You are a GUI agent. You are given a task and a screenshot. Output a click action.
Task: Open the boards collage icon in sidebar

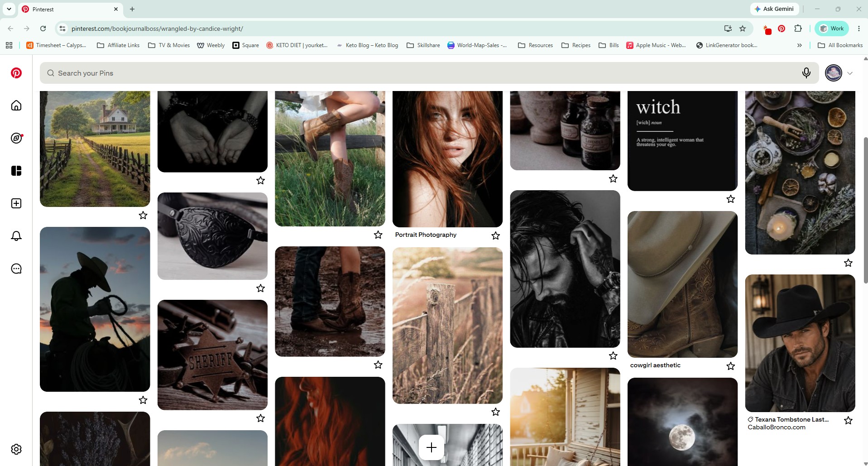click(x=16, y=171)
